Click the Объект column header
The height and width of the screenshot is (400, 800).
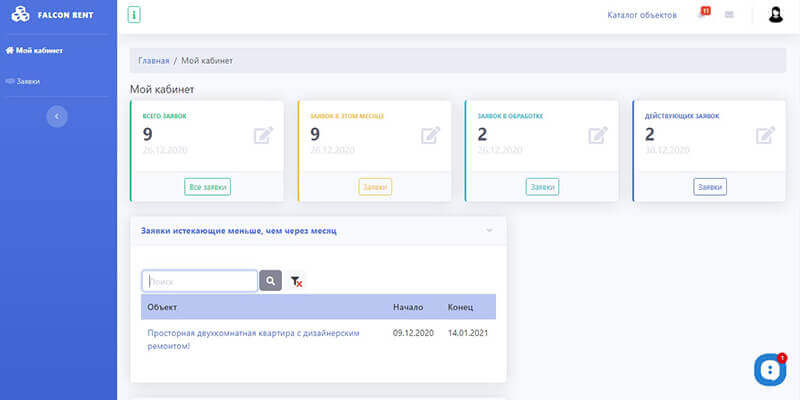pyautogui.click(x=162, y=307)
